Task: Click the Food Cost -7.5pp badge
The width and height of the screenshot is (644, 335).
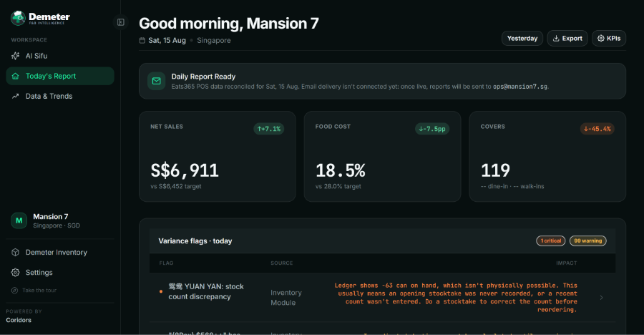Action: tap(432, 129)
